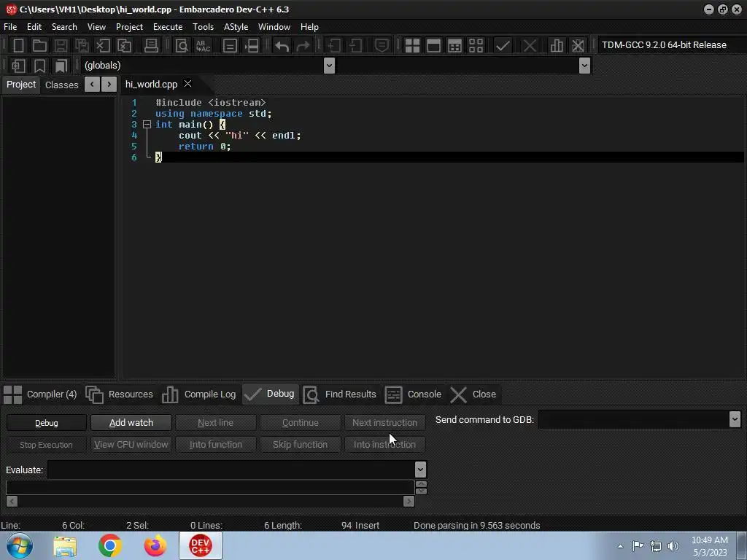The image size is (747, 560).
Task: Click the left tab scroll arrow
Action: coord(92,85)
